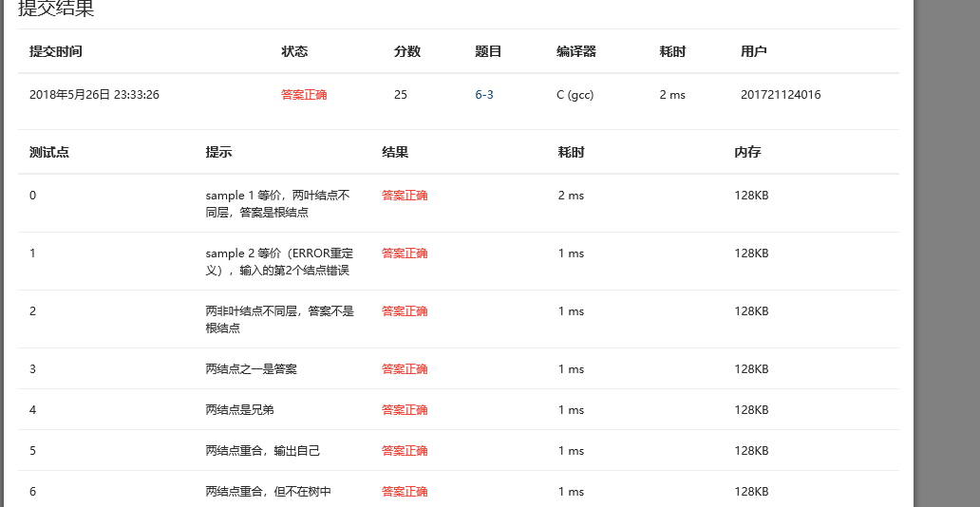Click the 编译器 column header
980x507 pixels.
click(576, 52)
